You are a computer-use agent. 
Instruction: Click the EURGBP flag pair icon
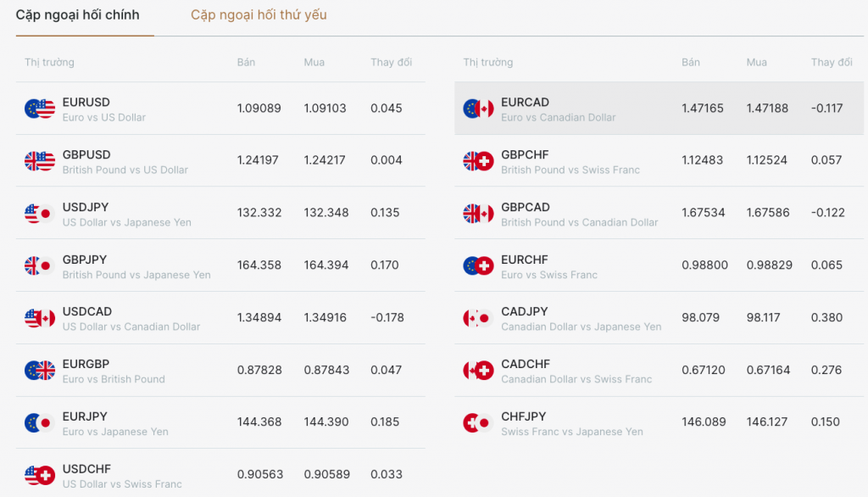point(39,371)
